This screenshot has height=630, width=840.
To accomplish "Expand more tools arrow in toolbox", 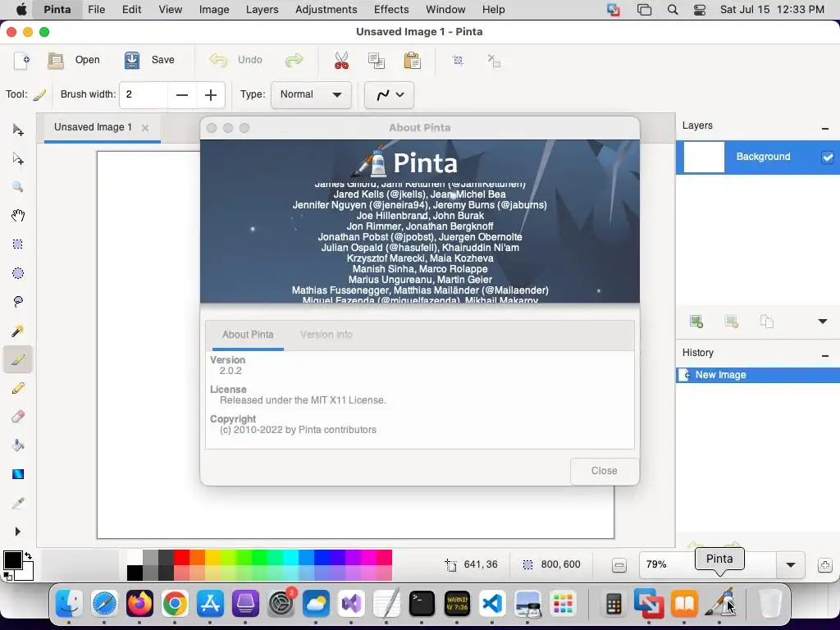I will pyautogui.click(x=18, y=532).
